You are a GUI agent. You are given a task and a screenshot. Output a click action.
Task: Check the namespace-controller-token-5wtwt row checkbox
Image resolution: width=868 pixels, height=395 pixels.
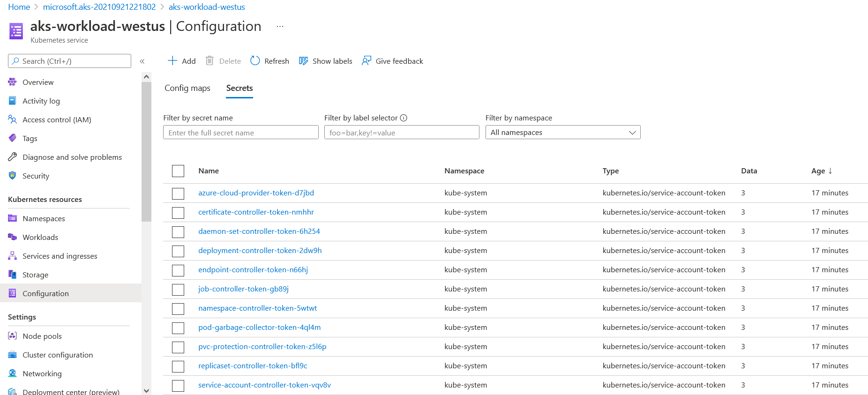click(178, 309)
